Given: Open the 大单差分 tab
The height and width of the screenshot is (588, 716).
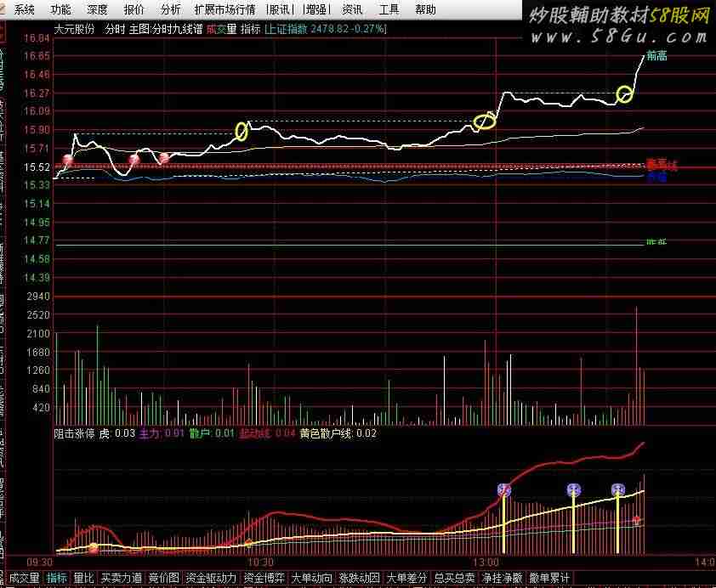Looking at the screenshot, I should click(x=406, y=578).
